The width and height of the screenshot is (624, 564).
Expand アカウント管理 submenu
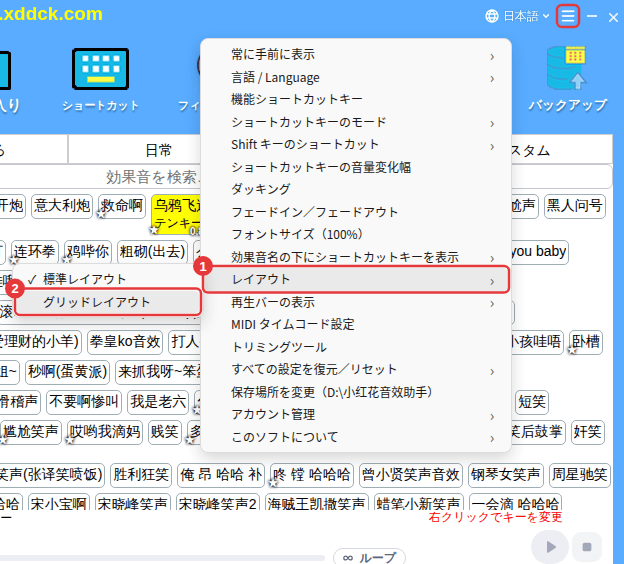356,415
